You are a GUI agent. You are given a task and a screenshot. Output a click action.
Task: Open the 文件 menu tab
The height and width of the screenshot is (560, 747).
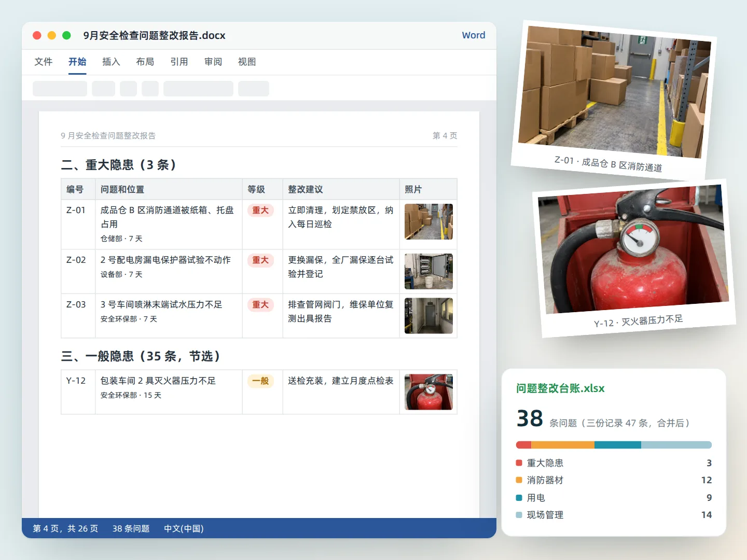coord(44,62)
